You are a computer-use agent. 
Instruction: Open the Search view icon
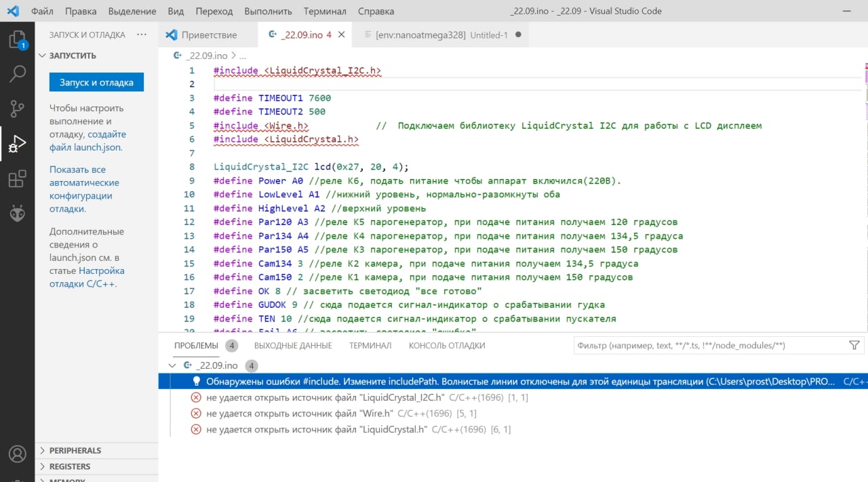click(17, 74)
